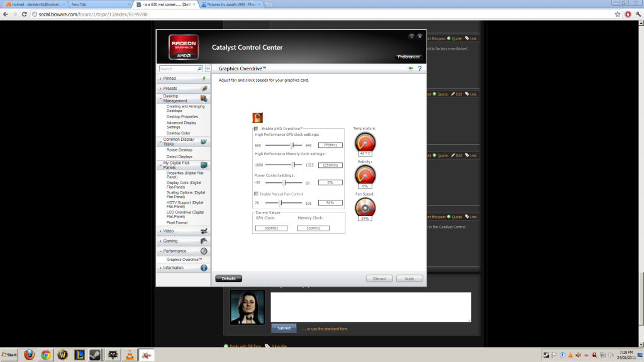Launch VLC media player from the taskbar
This screenshot has height=362, width=644.
130,355
